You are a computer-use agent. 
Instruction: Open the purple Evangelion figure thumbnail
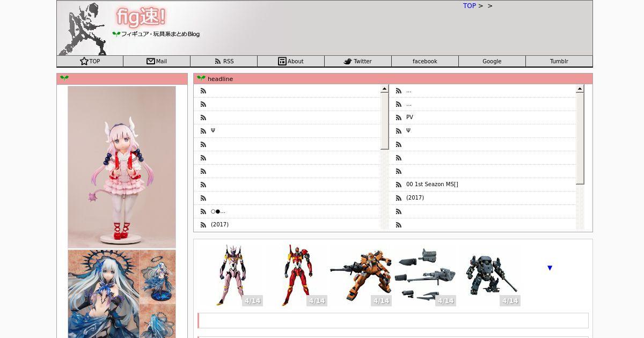[x=231, y=275]
